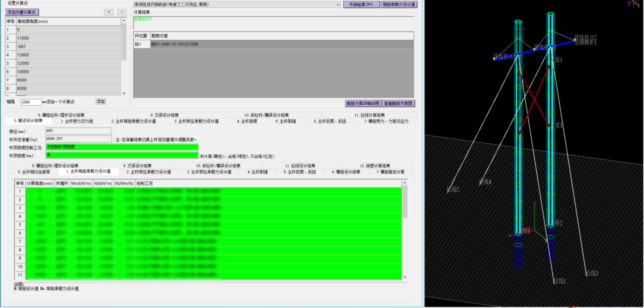Click the up arrow of the green results table scrollbar
Image resolution: width=644 pixels, height=308 pixels.
point(405,183)
